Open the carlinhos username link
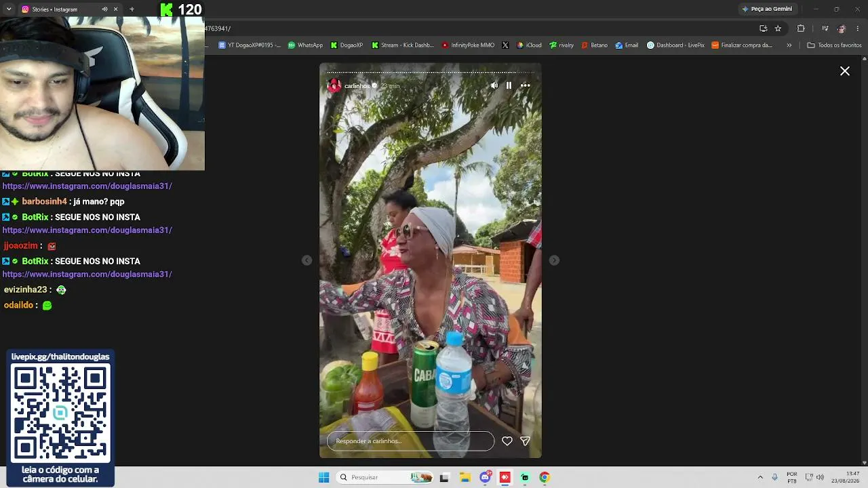868x488 pixels. 357,86
